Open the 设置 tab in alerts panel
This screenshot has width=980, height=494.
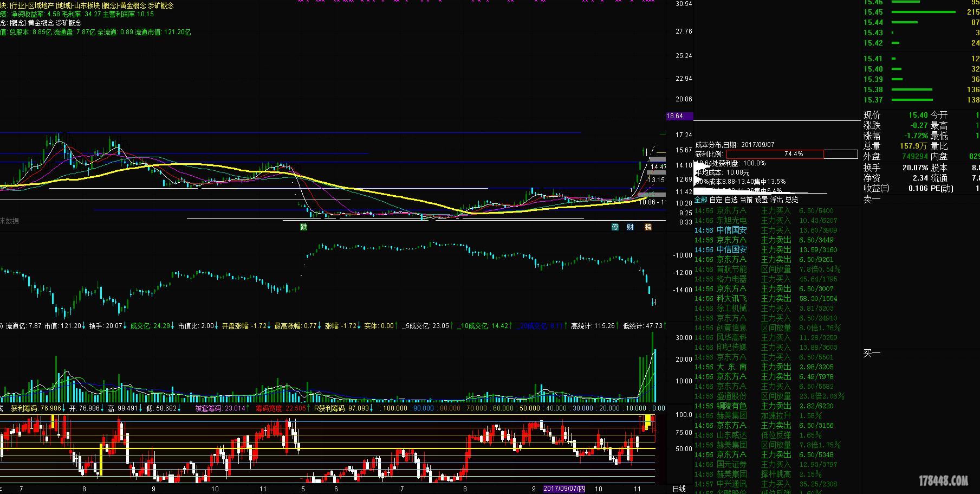click(762, 200)
